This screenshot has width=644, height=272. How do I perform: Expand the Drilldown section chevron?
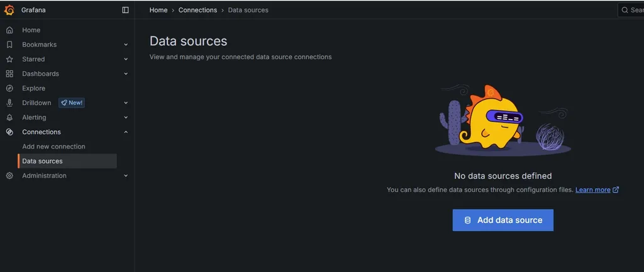pyautogui.click(x=126, y=103)
